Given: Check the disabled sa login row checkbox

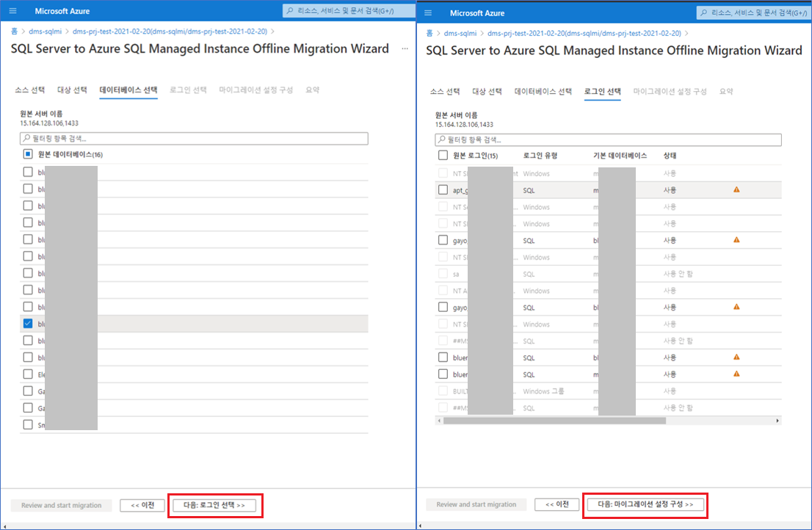Looking at the screenshot, I should [443, 274].
